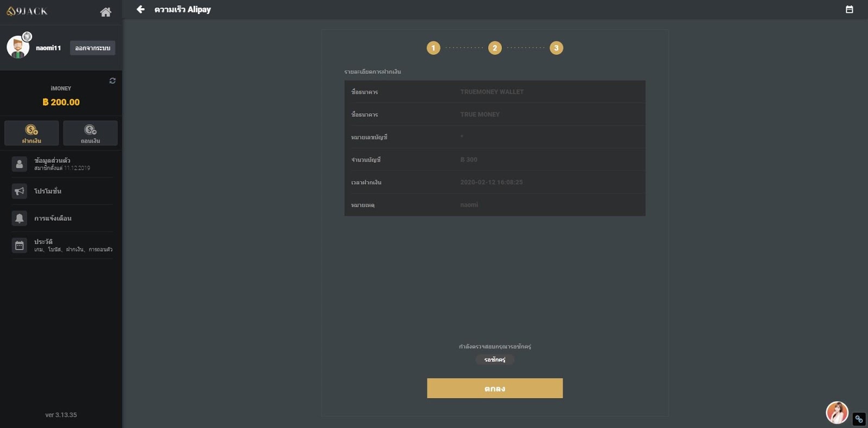Select step 2 circle indicator
This screenshot has height=428, width=868.
495,48
